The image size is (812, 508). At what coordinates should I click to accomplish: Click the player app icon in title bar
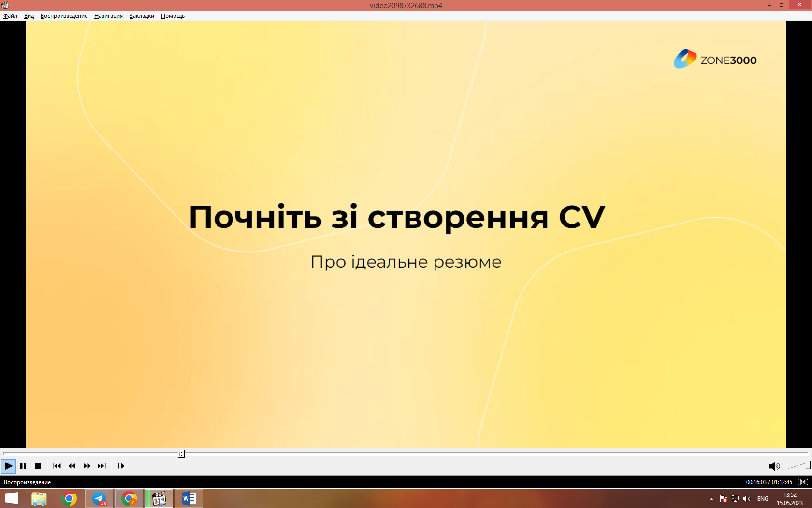point(5,5)
